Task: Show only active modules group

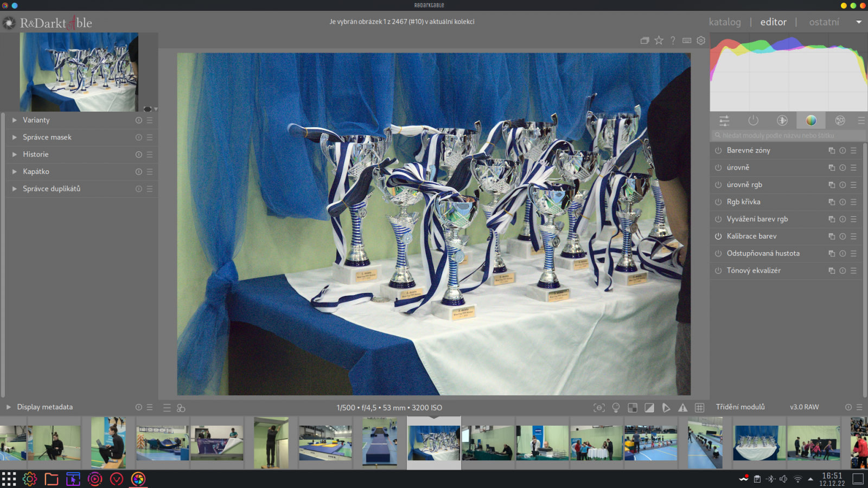Action: 754,120
